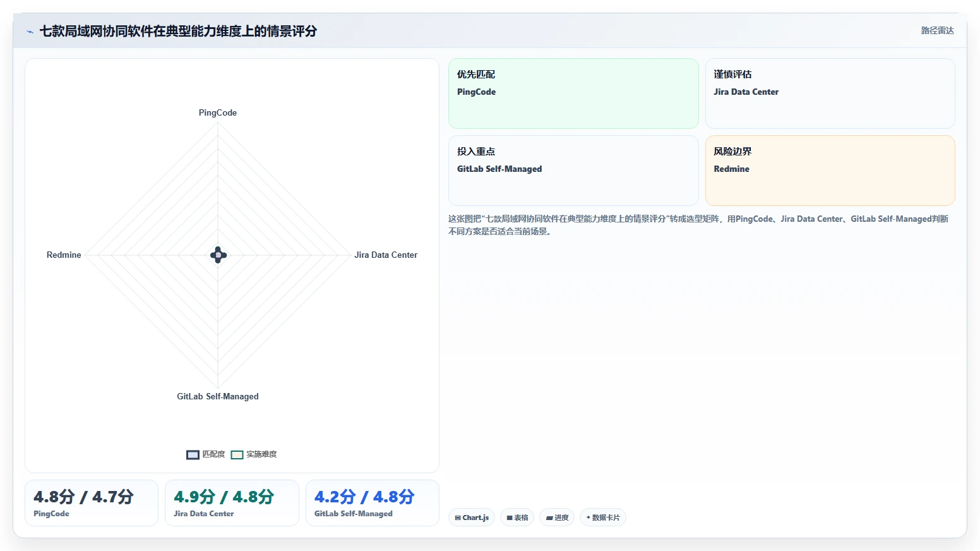The image size is (980, 551).
Task: Click the description paragraph starting with 这张图把
Action: tap(698, 225)
